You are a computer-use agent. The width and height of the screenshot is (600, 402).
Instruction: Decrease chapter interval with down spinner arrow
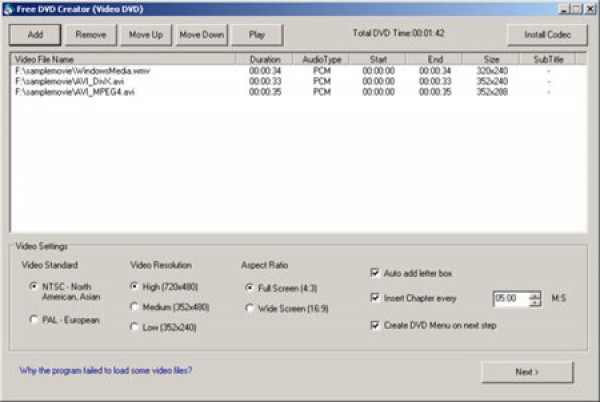[535, 302]
